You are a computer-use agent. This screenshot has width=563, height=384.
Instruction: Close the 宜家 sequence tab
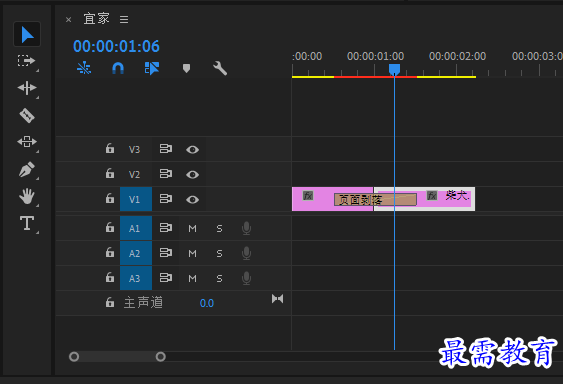tap(68, 19)
